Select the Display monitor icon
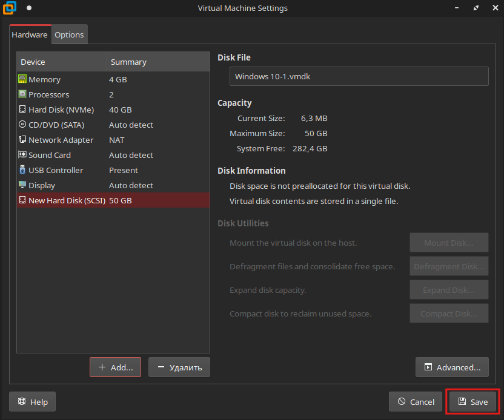Screen dimensions: 504x420 coord(22,185)
